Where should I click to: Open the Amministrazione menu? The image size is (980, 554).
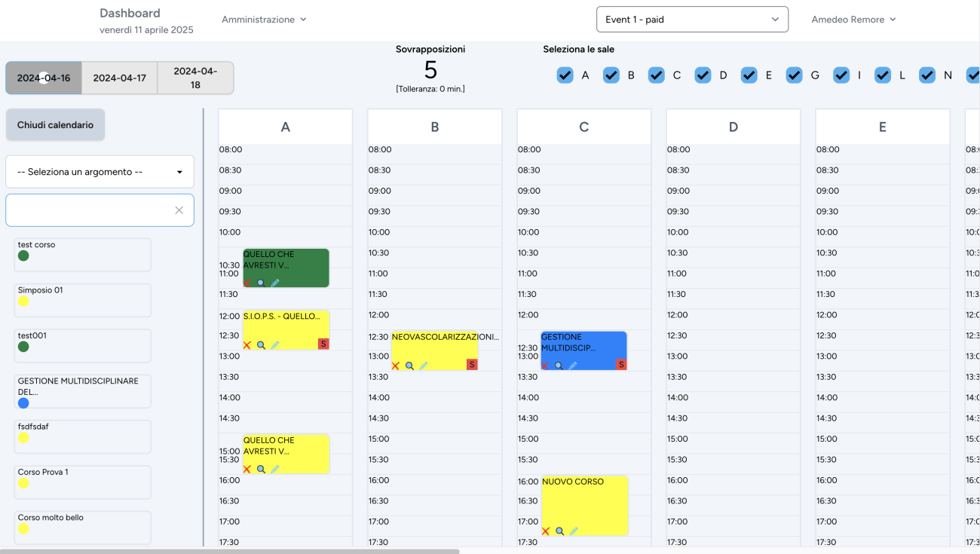tap(264, 20)
